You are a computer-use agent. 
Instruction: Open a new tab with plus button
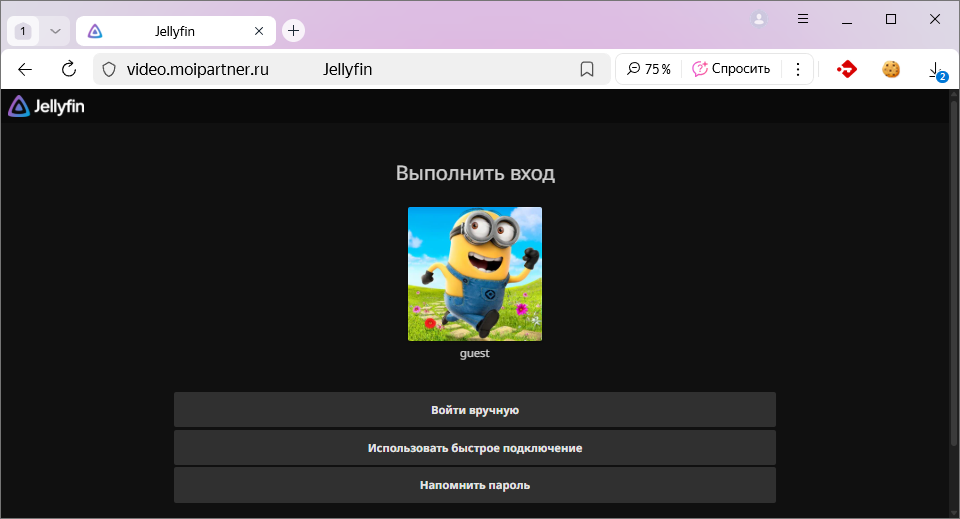(x=293, y=31)
